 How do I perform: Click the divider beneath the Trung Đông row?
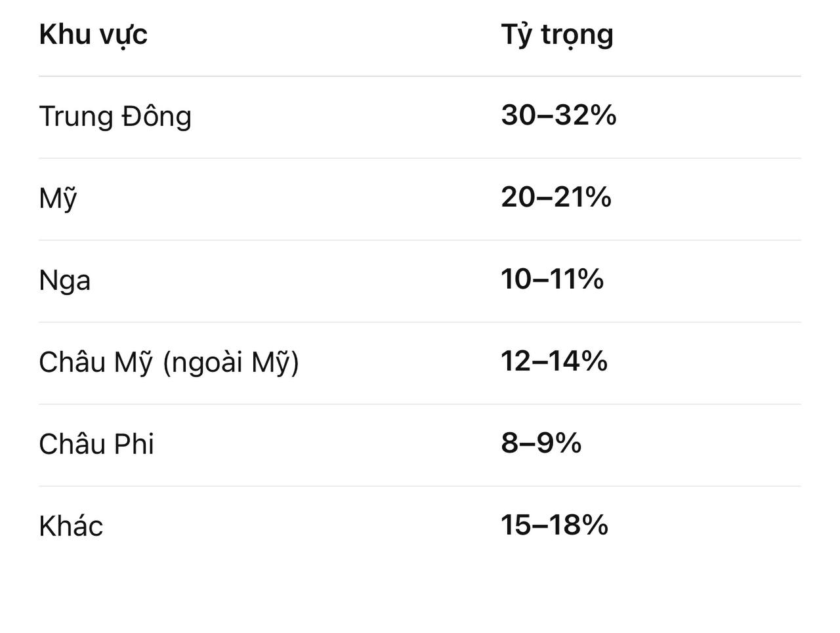coord(420,158)
